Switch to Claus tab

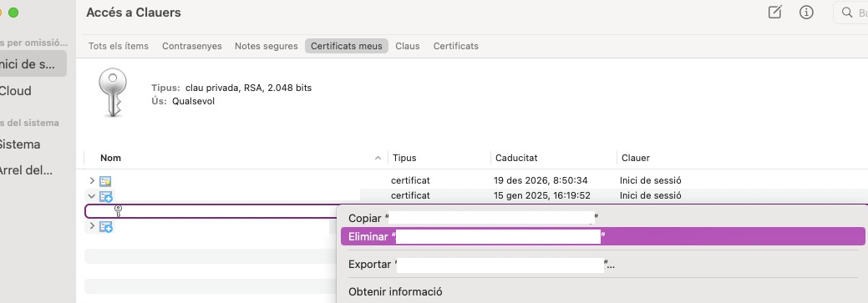click(x=408, y=46)
